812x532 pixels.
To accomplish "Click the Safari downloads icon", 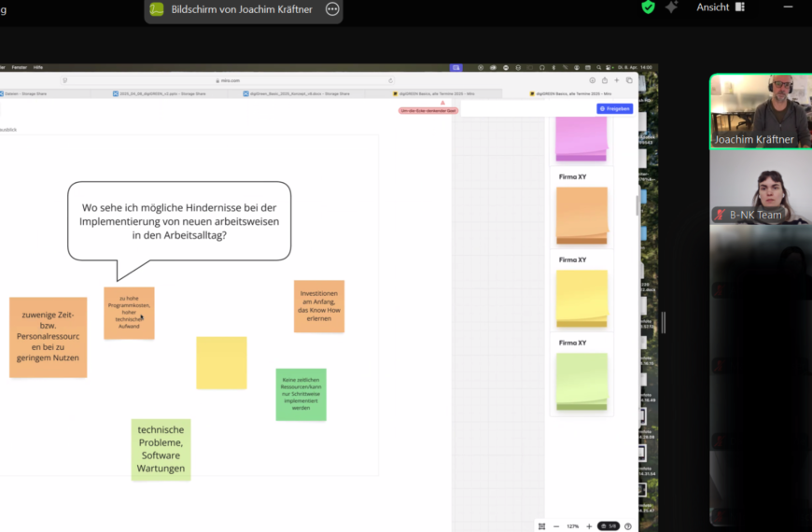I will click(x=592, y=80).
